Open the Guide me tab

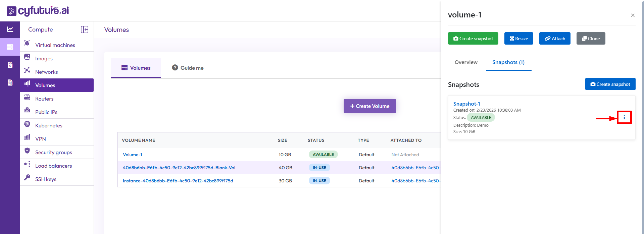[188, 68]
